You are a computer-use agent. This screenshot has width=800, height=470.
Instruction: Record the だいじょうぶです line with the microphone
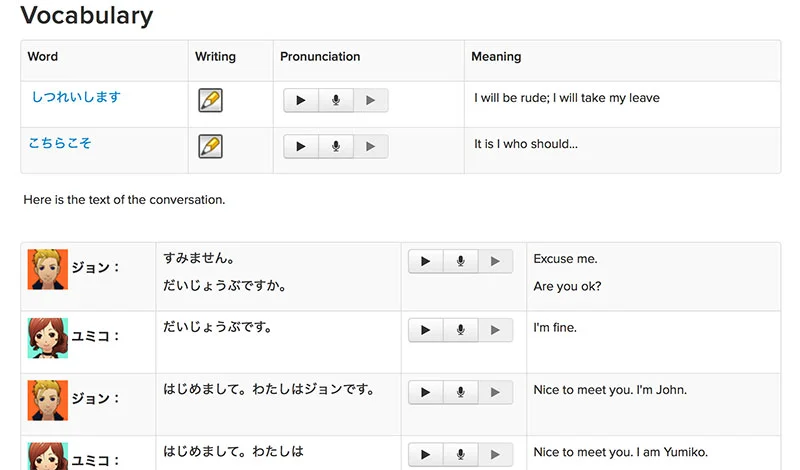pos(460,330)
